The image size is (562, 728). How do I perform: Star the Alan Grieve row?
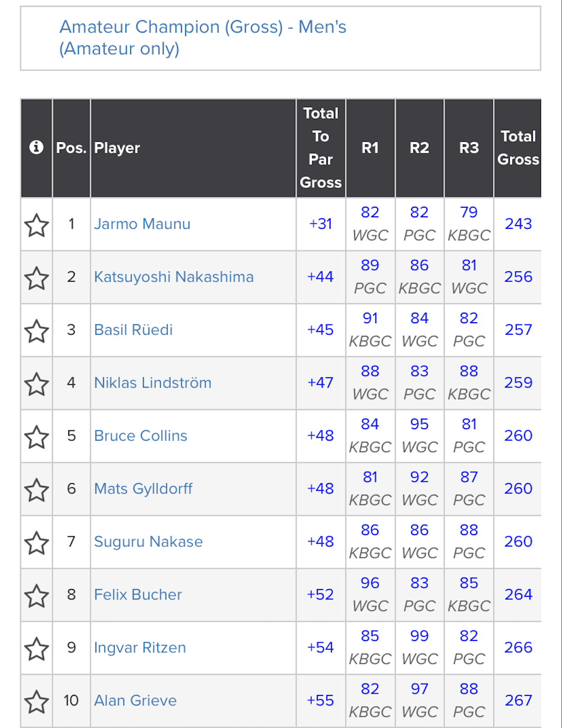tap(36, 701)
